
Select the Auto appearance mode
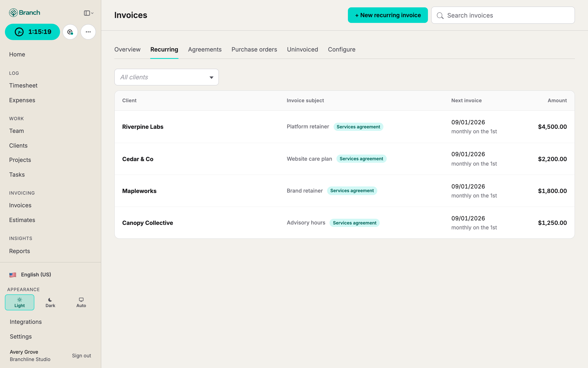[81, 302]
